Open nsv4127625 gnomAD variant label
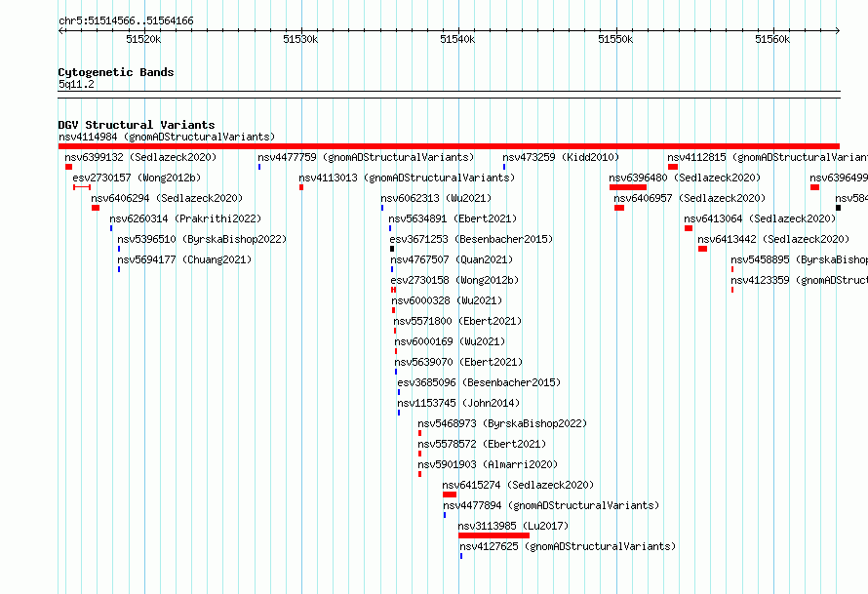 tap(568, 546)
